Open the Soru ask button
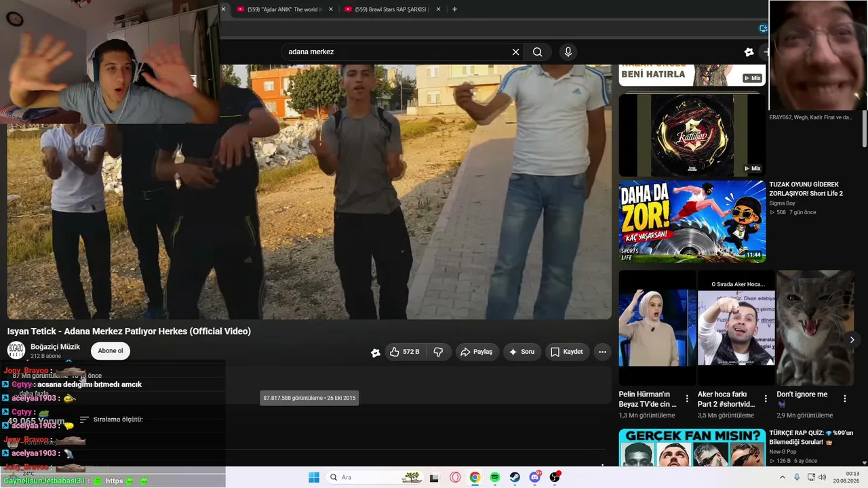 (x=522, y=352)
